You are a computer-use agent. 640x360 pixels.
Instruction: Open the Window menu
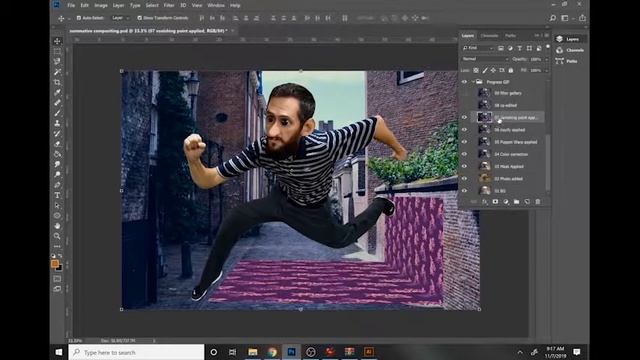coord(216,5)
